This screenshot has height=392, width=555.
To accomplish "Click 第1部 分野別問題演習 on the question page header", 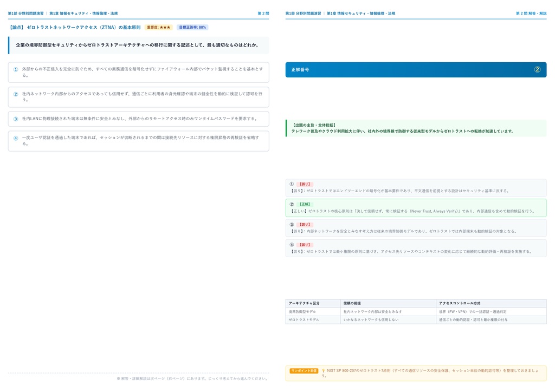I will coord(26,14).
